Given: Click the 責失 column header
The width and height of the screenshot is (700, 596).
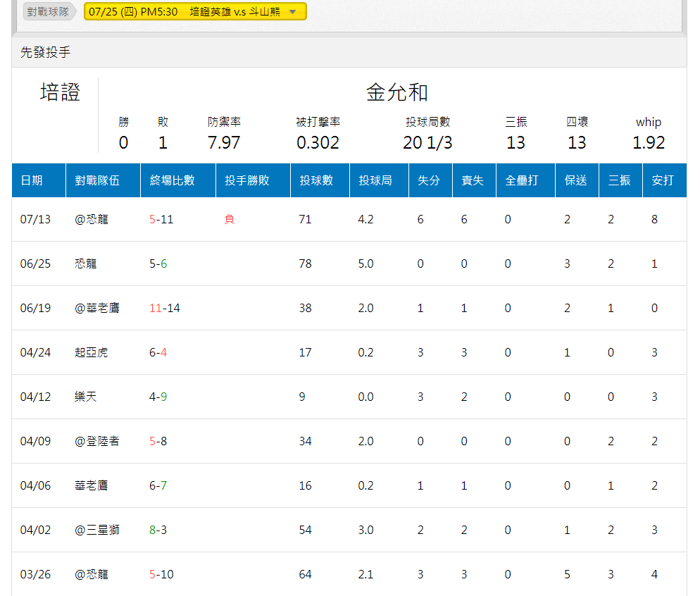Looking at the screenshot, I should tap(473, 180).
